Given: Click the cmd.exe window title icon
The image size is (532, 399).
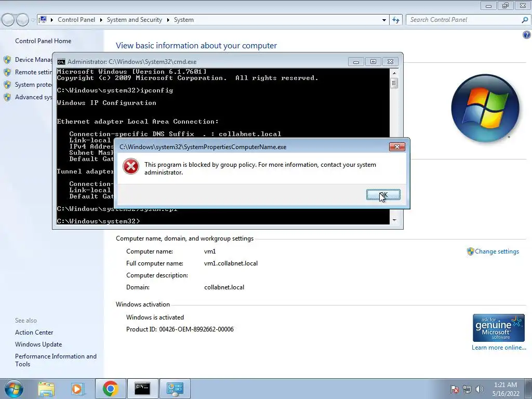Looking at the screenshot, I should tap(61, 62).
